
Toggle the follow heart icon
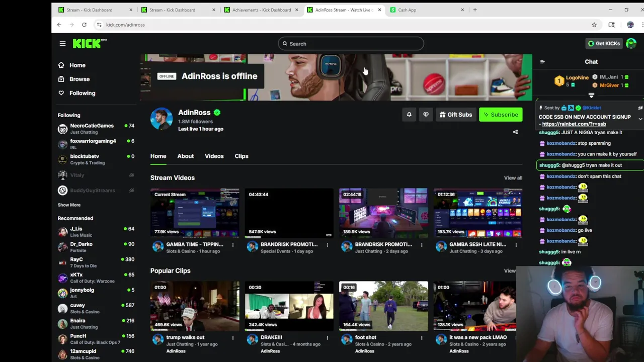click(x=426, y=115)
